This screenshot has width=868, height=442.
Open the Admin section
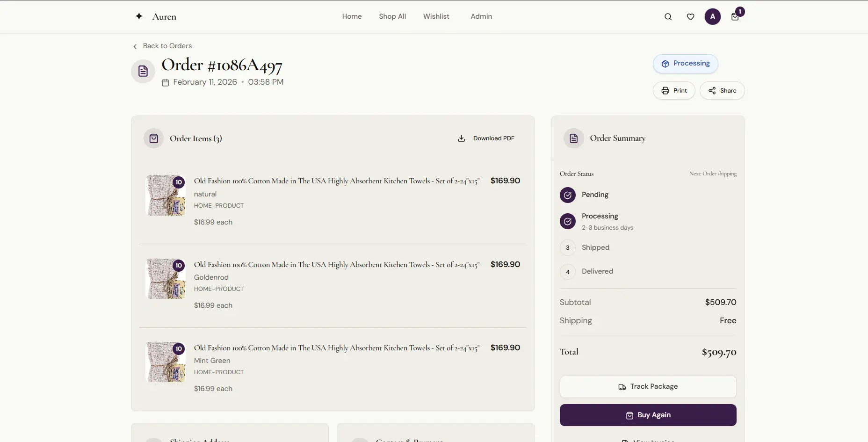481,16
